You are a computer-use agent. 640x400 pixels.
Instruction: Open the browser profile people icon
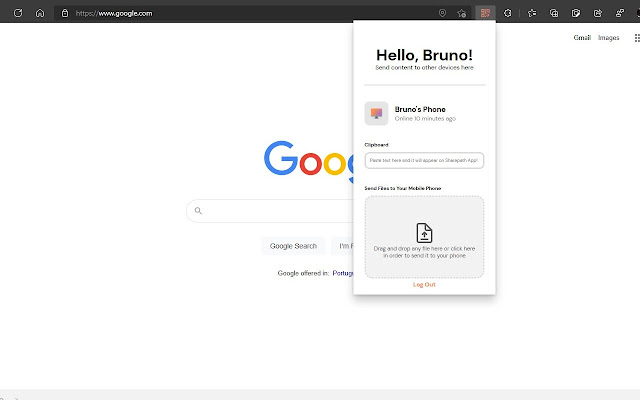620,13
